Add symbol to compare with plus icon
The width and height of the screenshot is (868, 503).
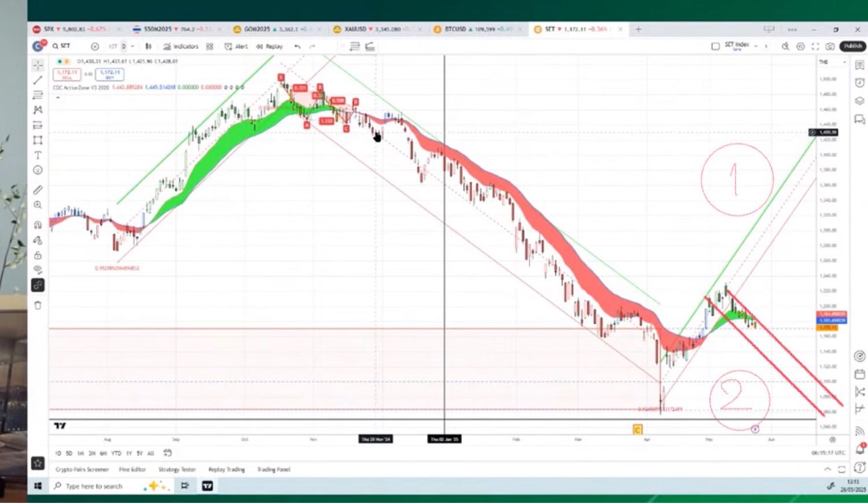pos(95,46)
